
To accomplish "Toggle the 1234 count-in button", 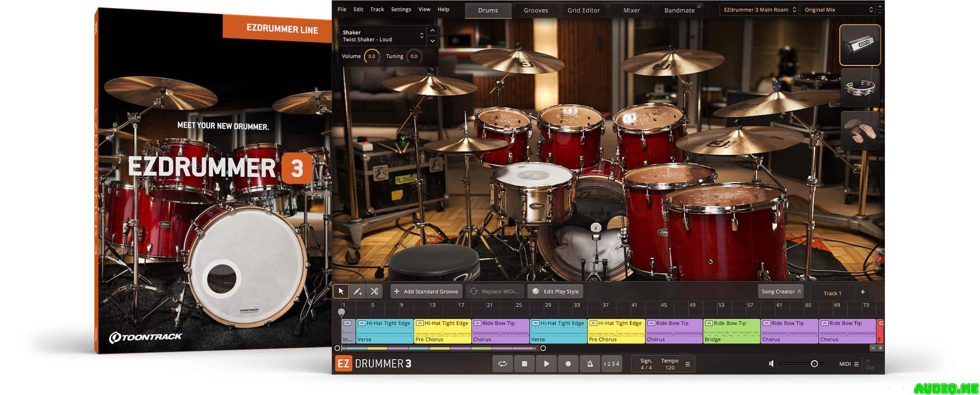I will coord(612,364).
